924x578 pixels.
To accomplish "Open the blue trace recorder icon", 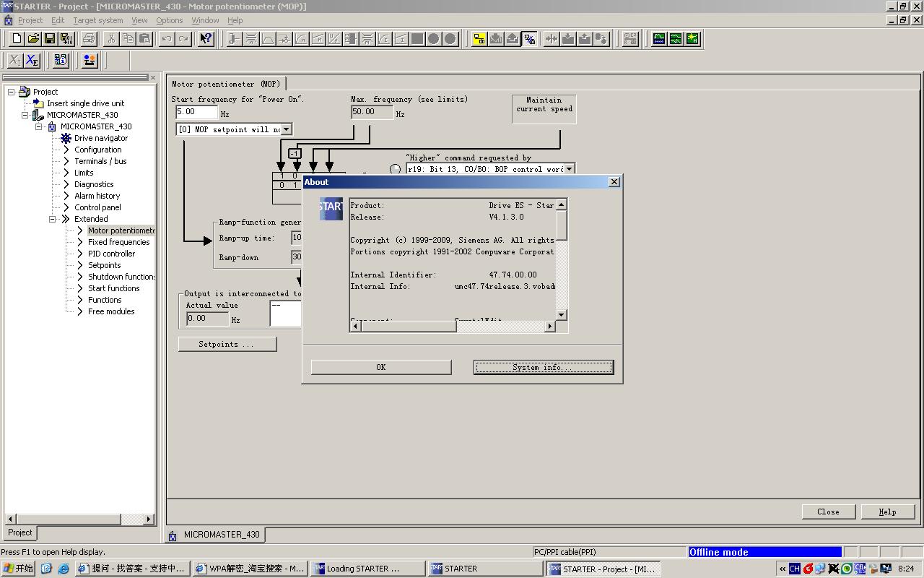I will pos(659,39).
